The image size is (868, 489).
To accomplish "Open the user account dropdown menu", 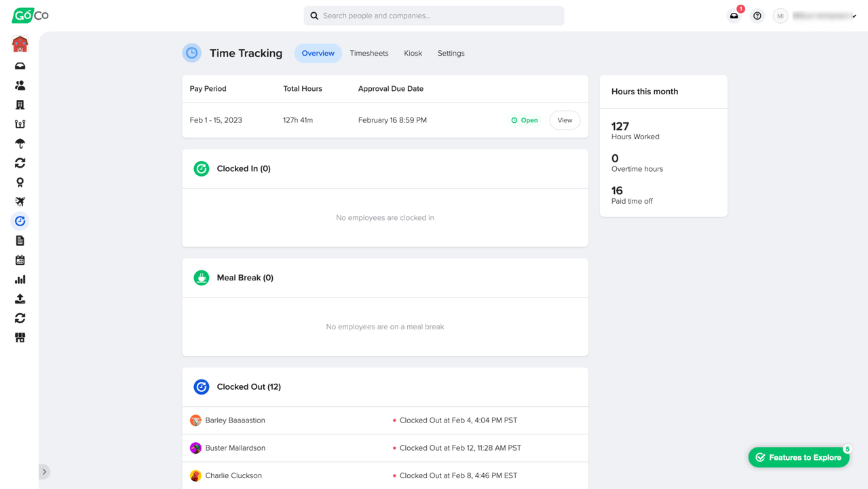I will click(816, 16).
